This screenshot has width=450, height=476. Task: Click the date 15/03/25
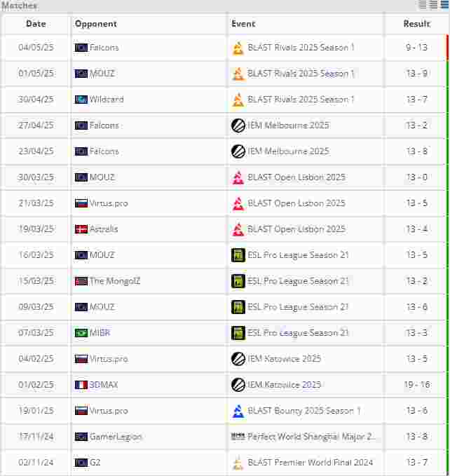(x=36, y=281)
